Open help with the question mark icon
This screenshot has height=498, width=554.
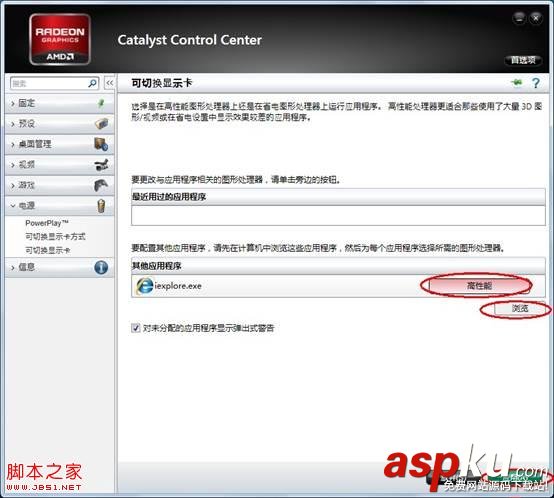click(x=536, y=83)
